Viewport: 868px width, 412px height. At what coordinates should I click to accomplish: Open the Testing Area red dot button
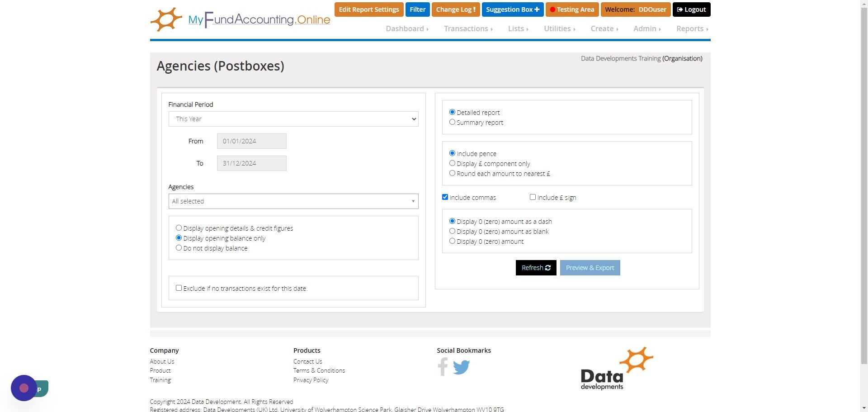coord(572,9)
